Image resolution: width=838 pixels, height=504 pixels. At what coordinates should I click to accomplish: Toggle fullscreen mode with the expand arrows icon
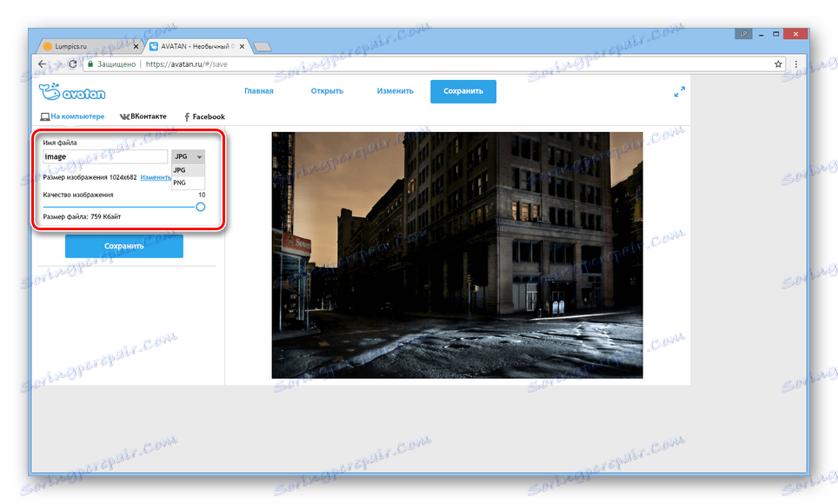(679, 92)
